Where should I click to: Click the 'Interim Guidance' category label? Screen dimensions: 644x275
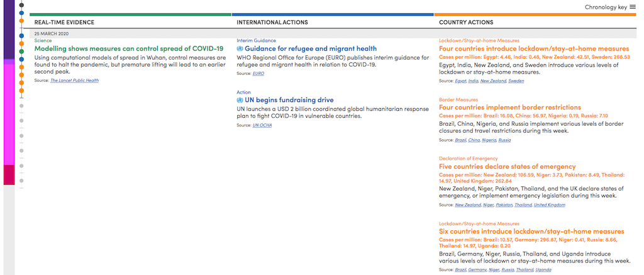[257, 40]
